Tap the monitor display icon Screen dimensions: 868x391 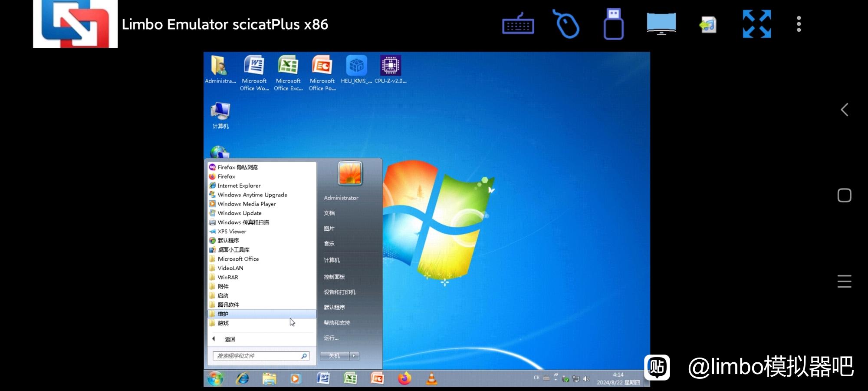tap(661, 24)
